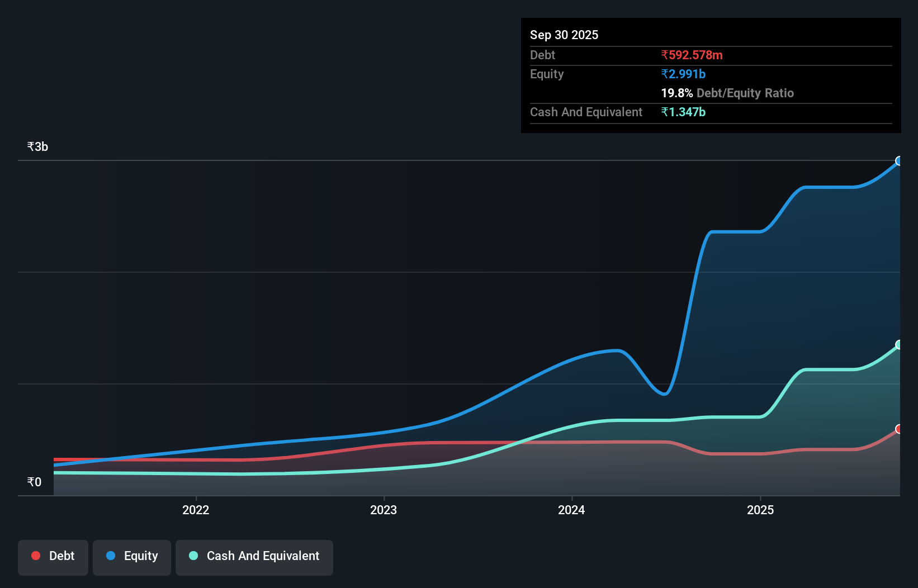Click the ₹2.991b Equity value link
This screenshot has width=918, height=588.
coord(683,74)
